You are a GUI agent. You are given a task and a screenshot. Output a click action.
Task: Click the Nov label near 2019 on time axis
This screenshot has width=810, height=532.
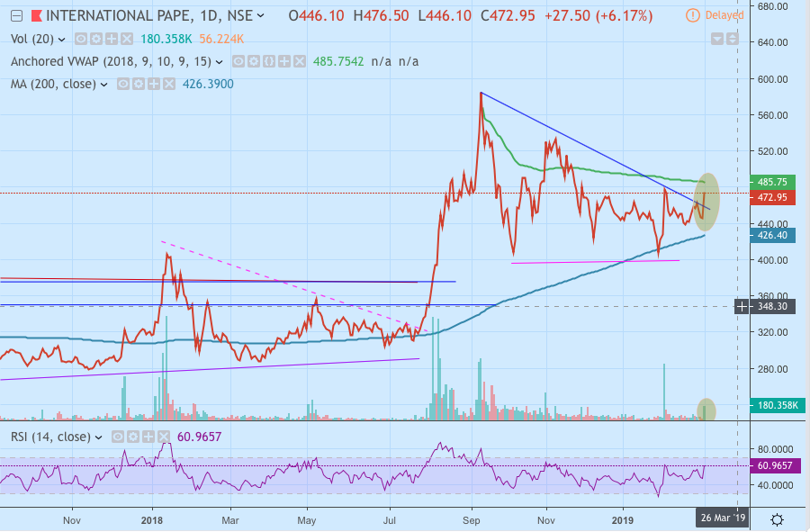coord(546,520)
